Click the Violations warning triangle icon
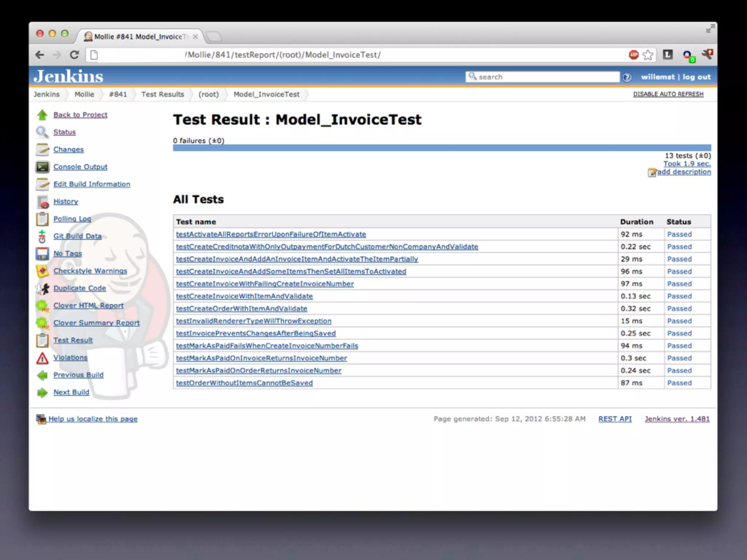The width and height of the screenshot is (747, 560). [x=42, y=358]
